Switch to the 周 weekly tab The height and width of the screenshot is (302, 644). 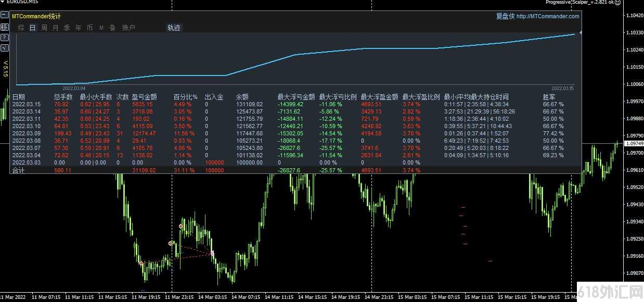click(44, 28)
